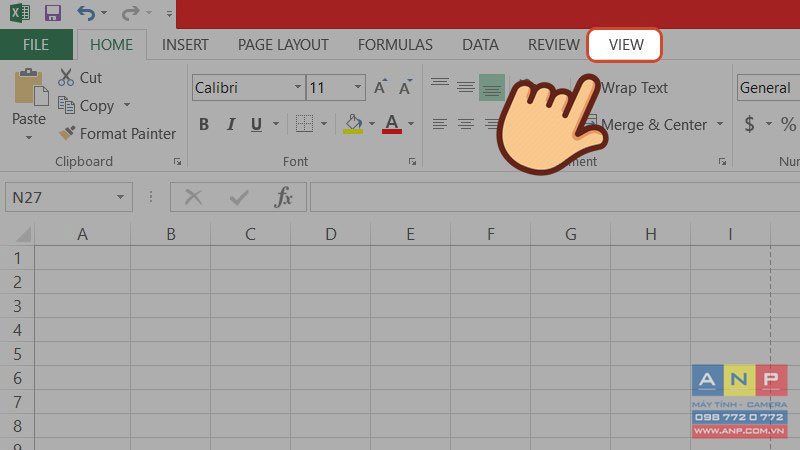Screen dimensions: 800x450
Task: Apply percent style format
Action: point(788,124)
